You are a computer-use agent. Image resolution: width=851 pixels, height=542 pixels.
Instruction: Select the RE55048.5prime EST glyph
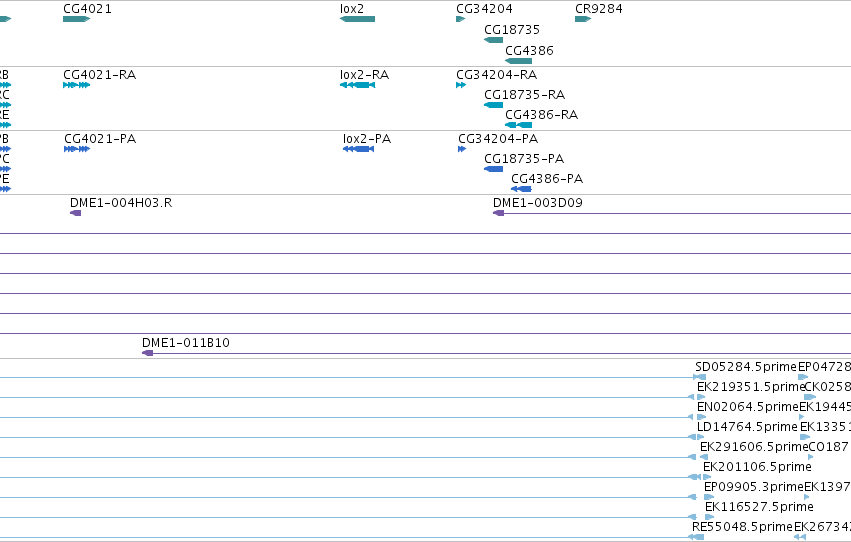tap(696, 537)
